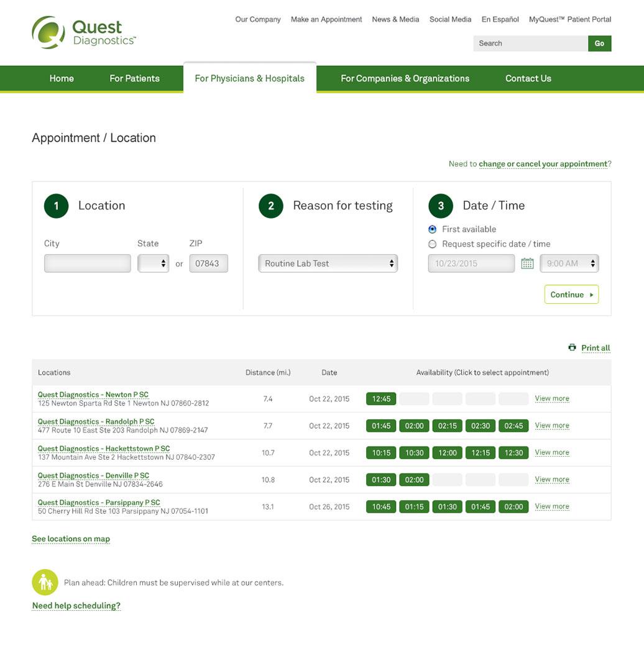The width and height of the screenshot is (644, 671).
Task: Select the 01:45 slot at Randolph
Action: (381, 426)
